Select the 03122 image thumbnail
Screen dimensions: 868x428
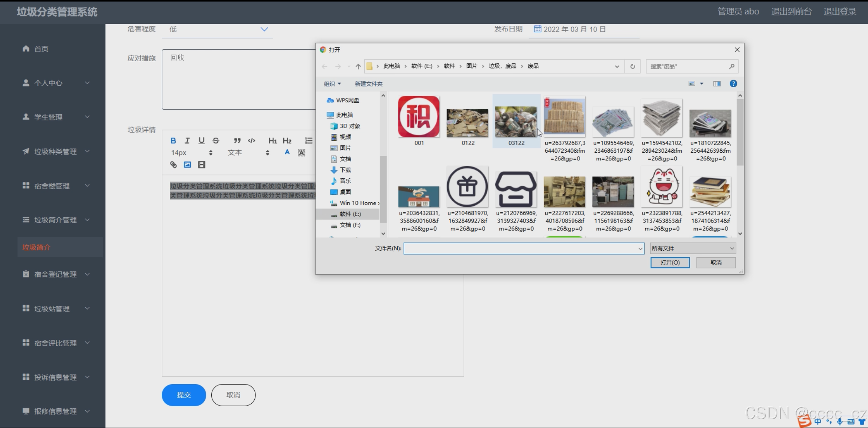(x=516, y=122)
